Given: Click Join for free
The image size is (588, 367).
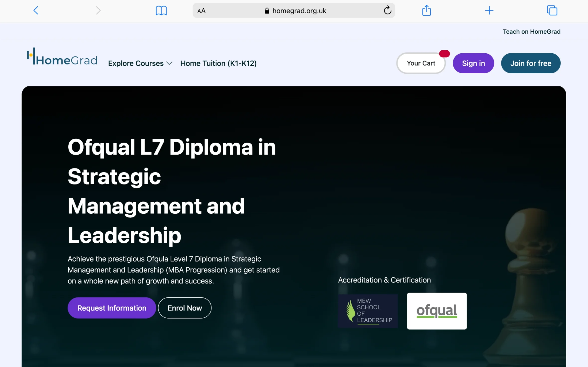Looking at the screenshot, I should pyautogui.click(x=531, y=63).
